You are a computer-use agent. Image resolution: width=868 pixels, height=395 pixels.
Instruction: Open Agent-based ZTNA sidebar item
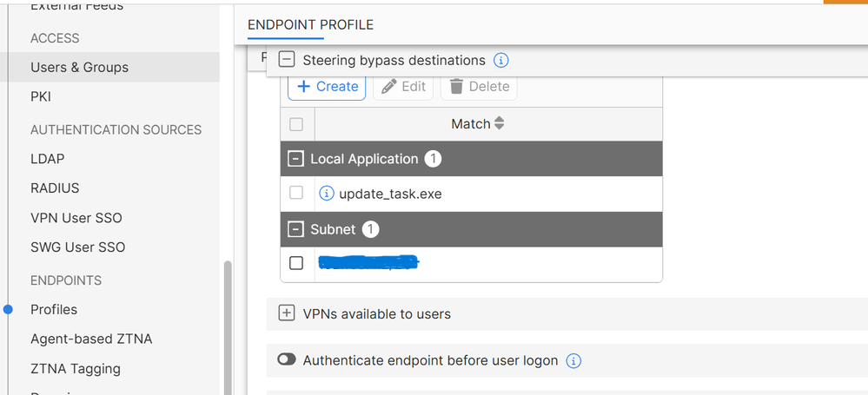coord(91,339)
